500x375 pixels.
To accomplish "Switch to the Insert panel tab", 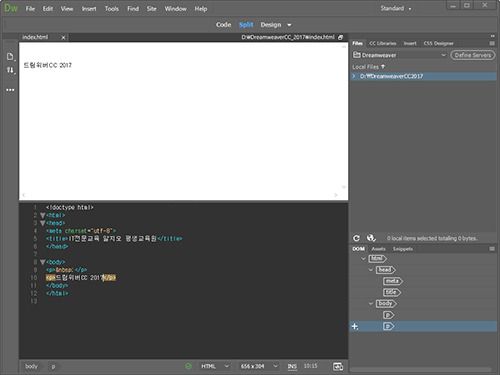I will coord(410,43).
